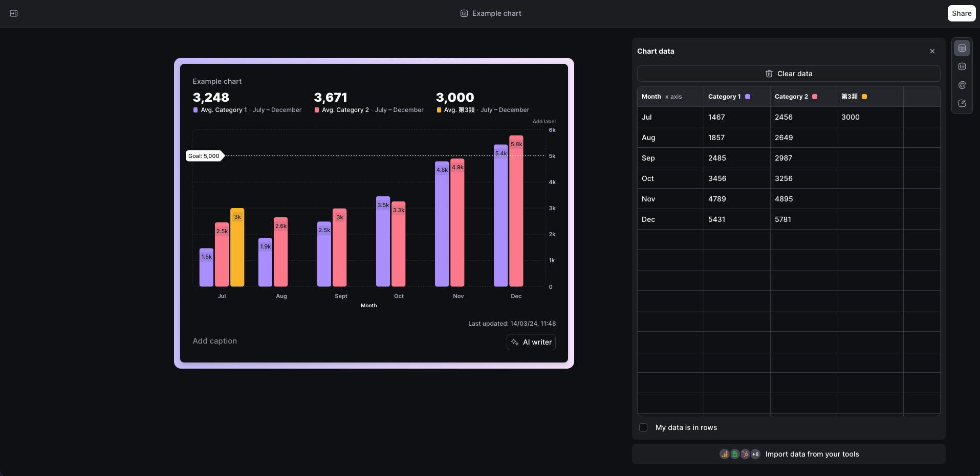Select the cell with value 1857
Screen dimensions: 980x476
[737, 138]
